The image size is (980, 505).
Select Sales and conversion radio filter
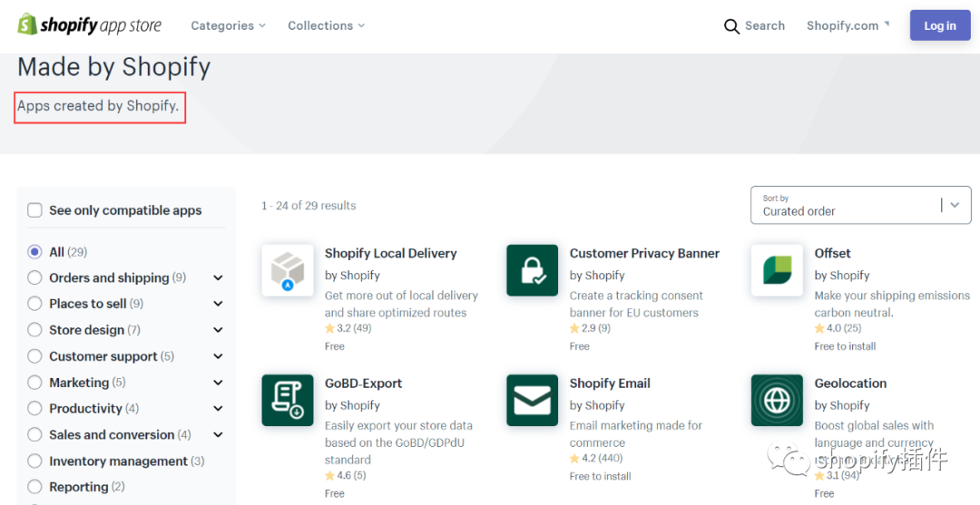pyautogui.click(x=35, y=434)
